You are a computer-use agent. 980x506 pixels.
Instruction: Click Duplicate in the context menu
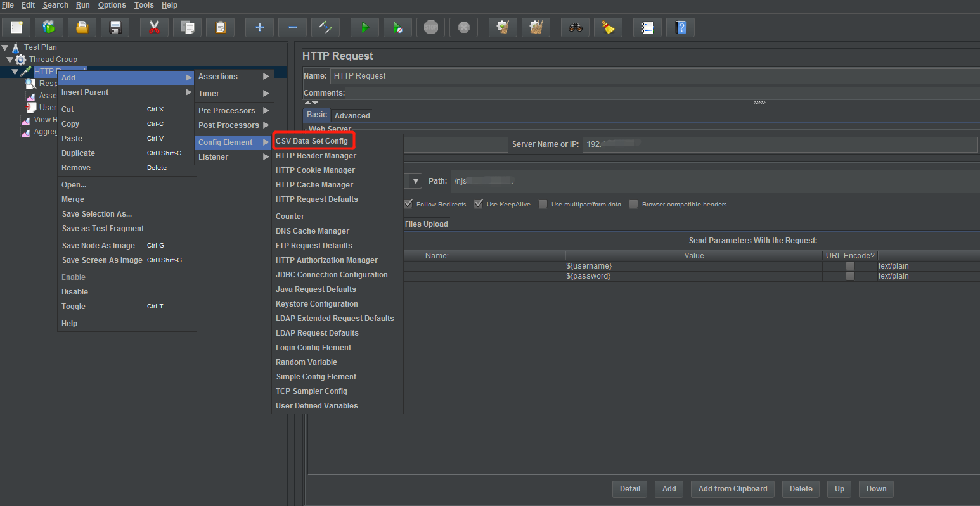click(127, 153)
